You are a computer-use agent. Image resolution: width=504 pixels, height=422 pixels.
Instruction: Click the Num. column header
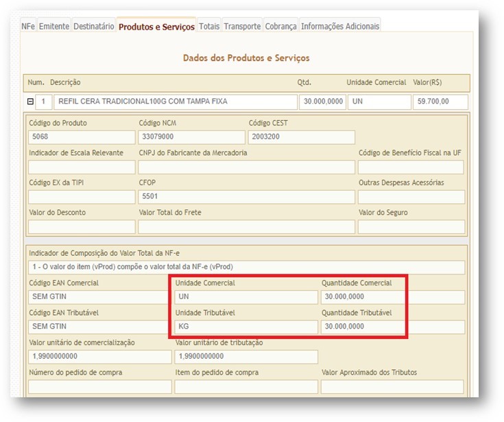point(36,82)
